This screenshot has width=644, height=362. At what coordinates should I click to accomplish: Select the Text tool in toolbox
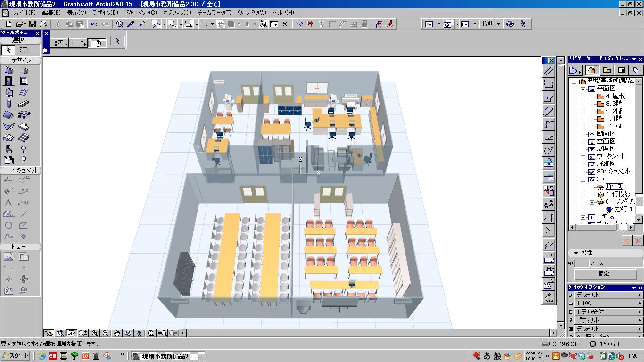pyautogui.click(x=8, y=203)
